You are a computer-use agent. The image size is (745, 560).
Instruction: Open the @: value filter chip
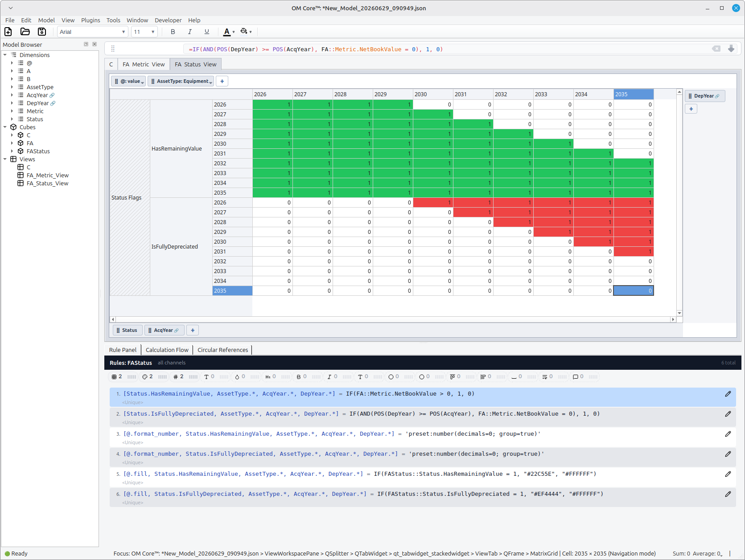pyautogui.click(x=128, y=81)
